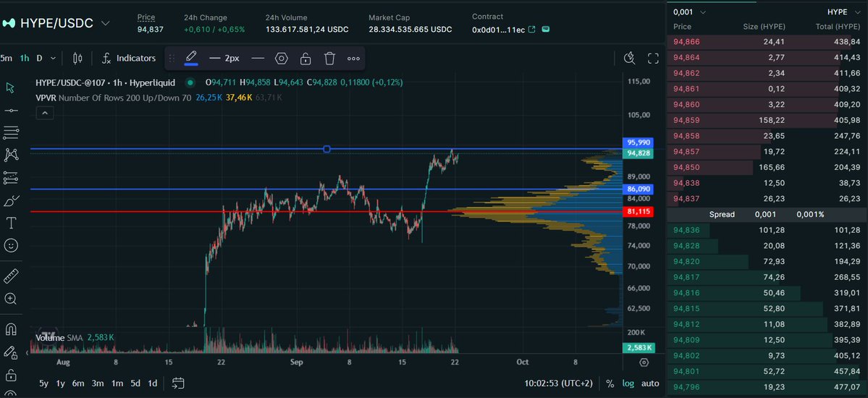Viewport: 868px width, 398px height.
Task: Select the bid price 94,796
Action: pos(686,387)
